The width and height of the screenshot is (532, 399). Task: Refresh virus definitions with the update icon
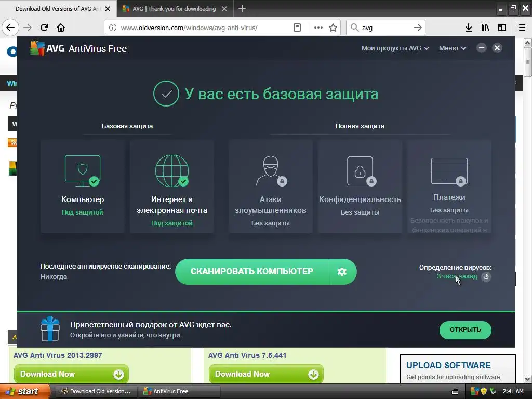point(486,276)
